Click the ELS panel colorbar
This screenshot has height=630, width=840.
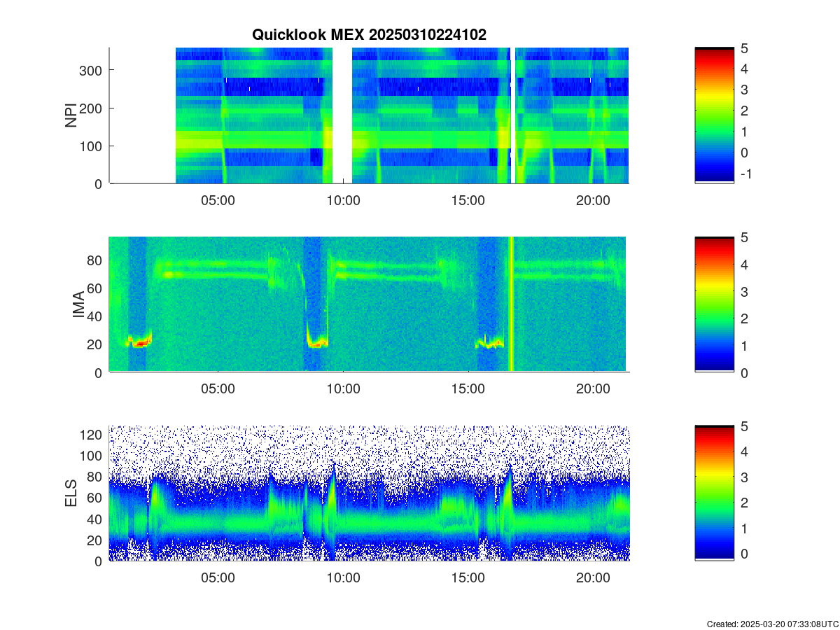tap(714, 493)
